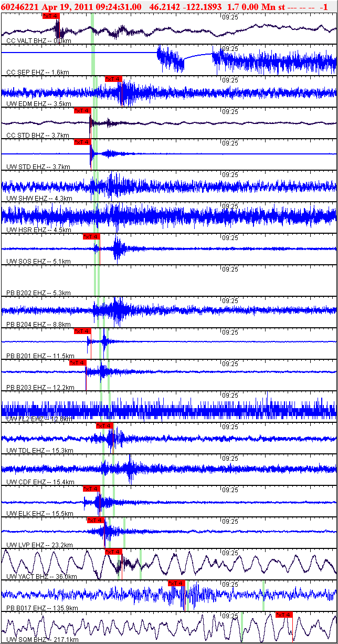Click the red pick flag on PB B203 trace

pos(78,362)
